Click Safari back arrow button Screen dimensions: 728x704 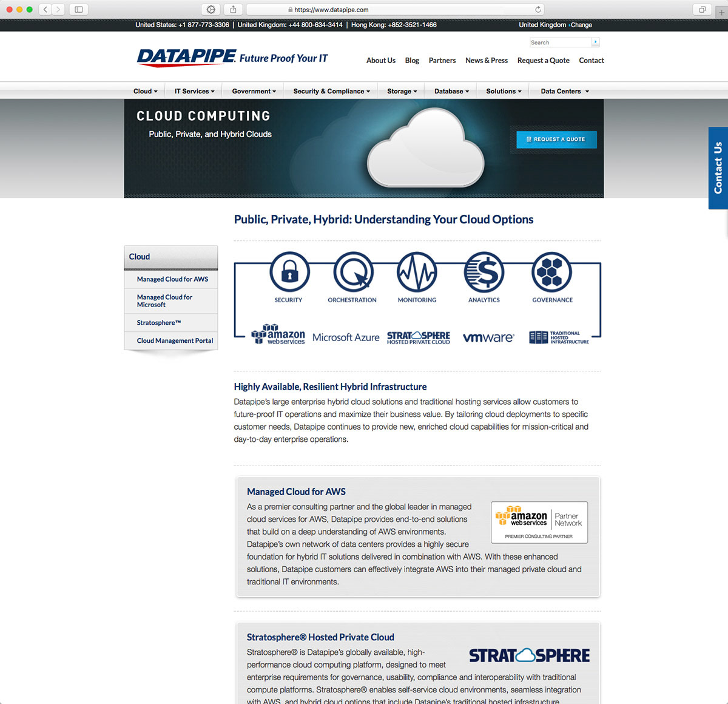[x=45, y=10]
